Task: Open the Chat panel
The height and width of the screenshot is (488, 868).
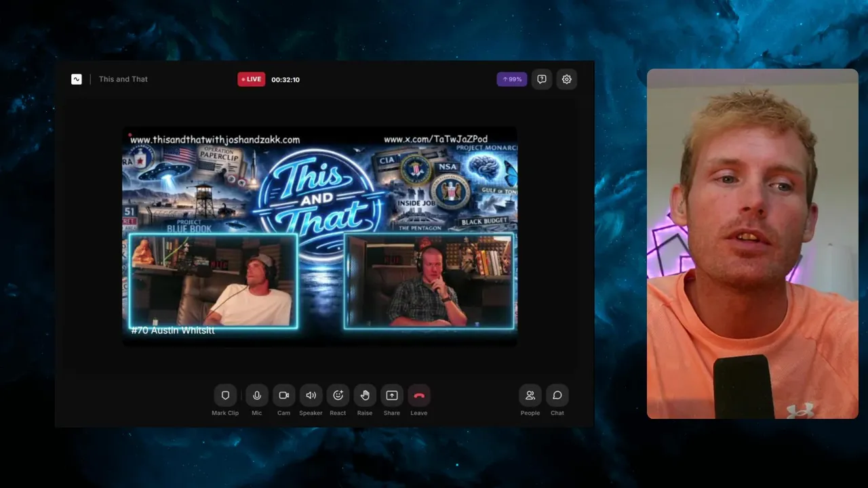Action: [557, 395]
